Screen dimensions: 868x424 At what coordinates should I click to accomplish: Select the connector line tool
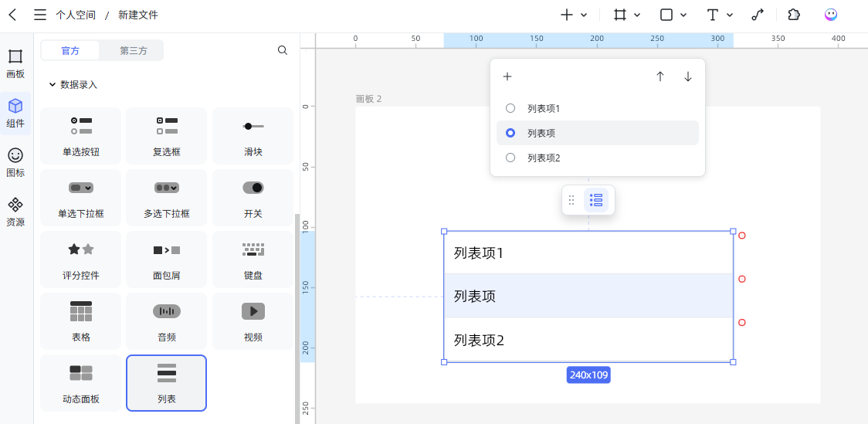758,15
